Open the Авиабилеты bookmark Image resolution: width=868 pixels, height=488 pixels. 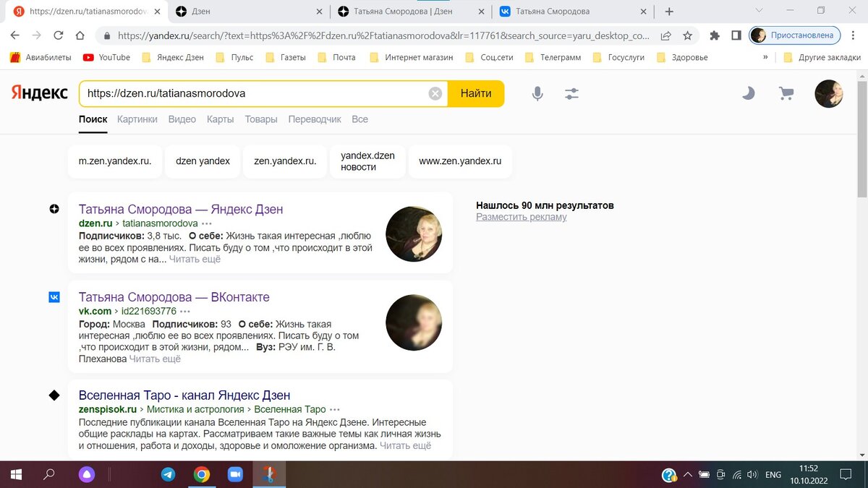[41, 57]
